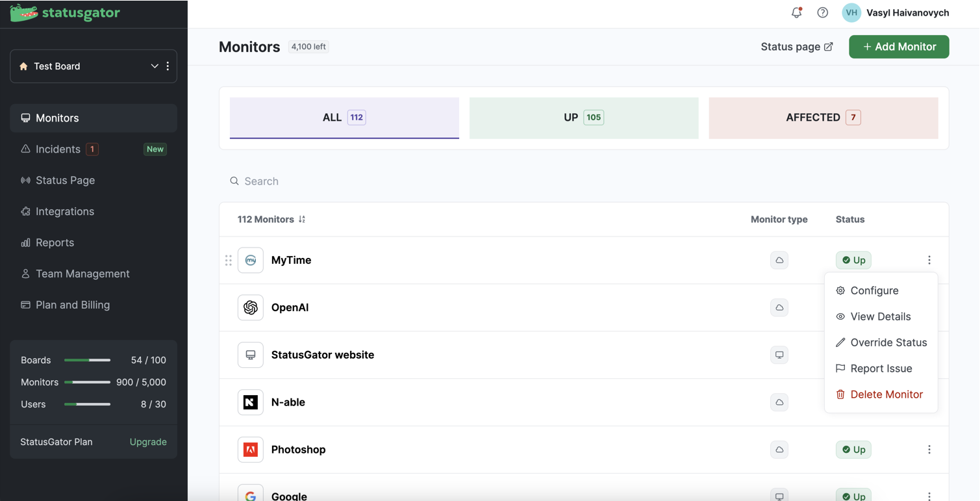Select the ALL 112 tab
This screenshot has width=980, height=501.
point(344,118)
